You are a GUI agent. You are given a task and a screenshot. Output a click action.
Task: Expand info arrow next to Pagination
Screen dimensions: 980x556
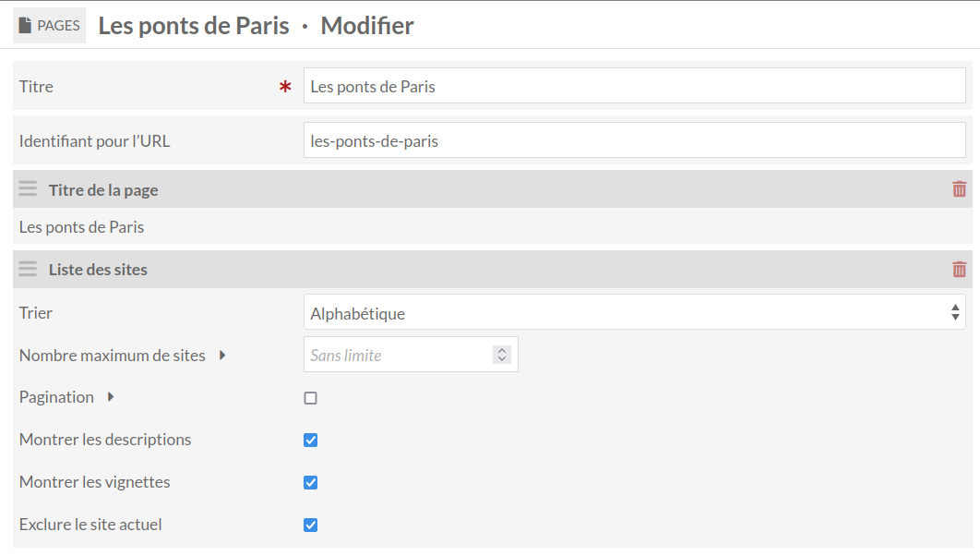click(x=111, y=396)
